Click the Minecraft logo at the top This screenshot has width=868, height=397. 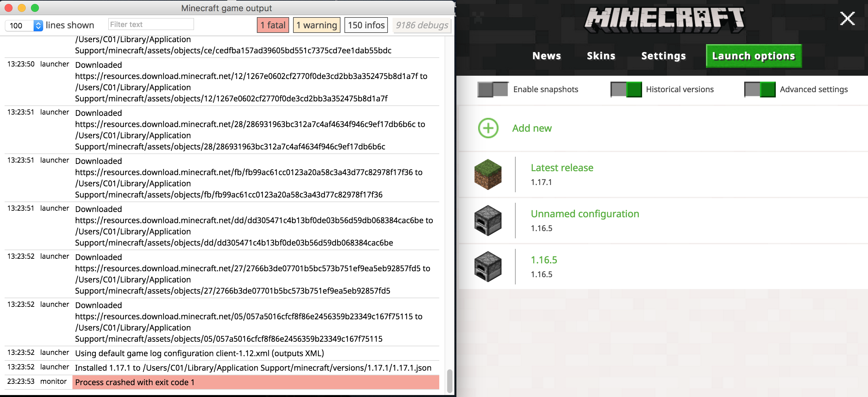tap(664, 19)
